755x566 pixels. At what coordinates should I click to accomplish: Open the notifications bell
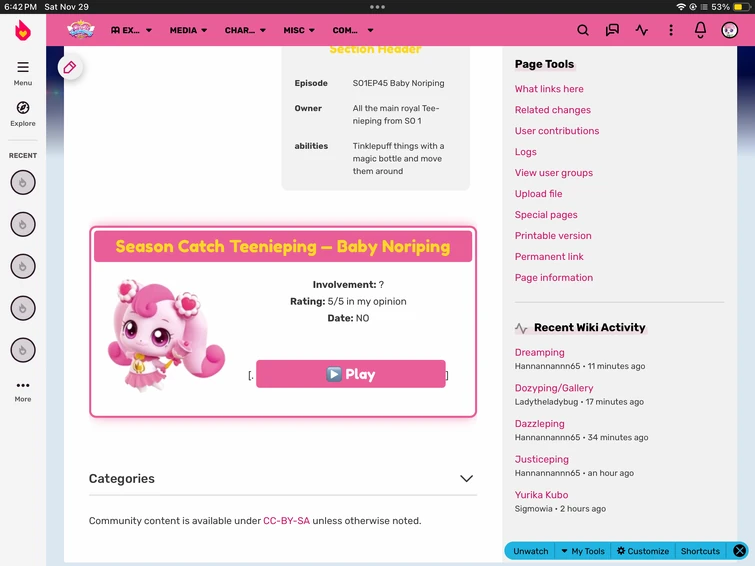click(700, 30)
